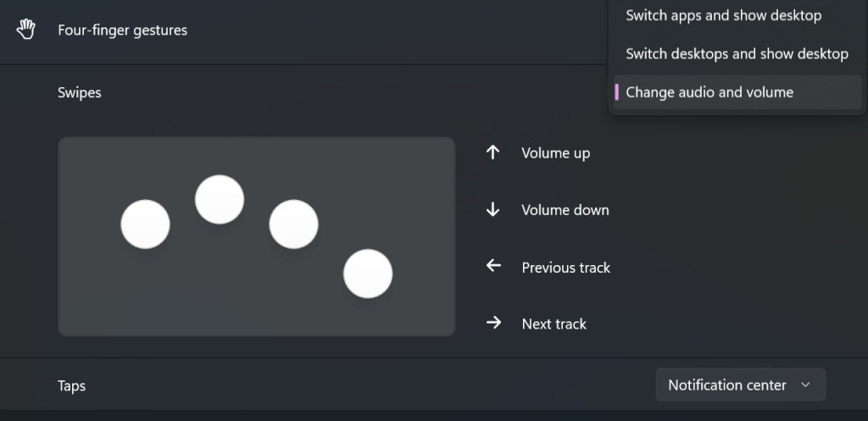Click the "Volume up" swipe label
This screenshot has width=868, height=421.
(x=556, y=153)
